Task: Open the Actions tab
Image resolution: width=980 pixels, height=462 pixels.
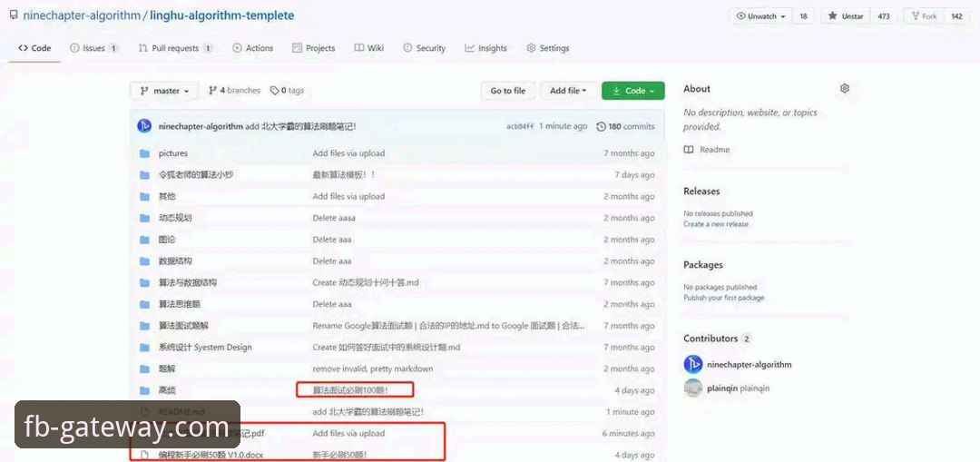Action: coord(253,48)
